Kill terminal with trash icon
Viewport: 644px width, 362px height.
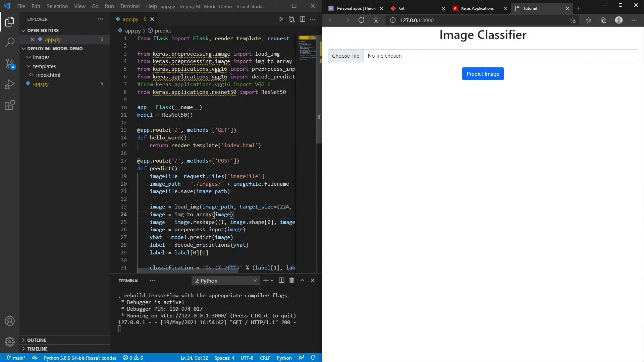click(x=291, y=281)
